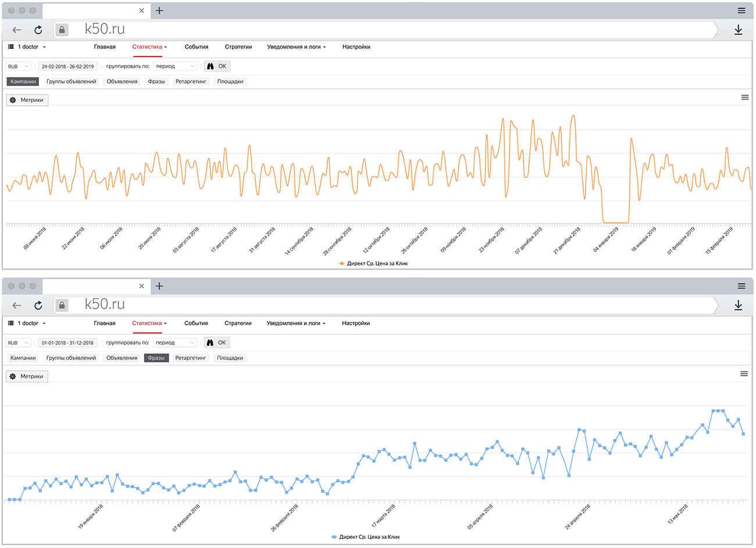Expand '1 doctor' project dropdown in bottom window

pyautogui.click(x=27, y=323)
